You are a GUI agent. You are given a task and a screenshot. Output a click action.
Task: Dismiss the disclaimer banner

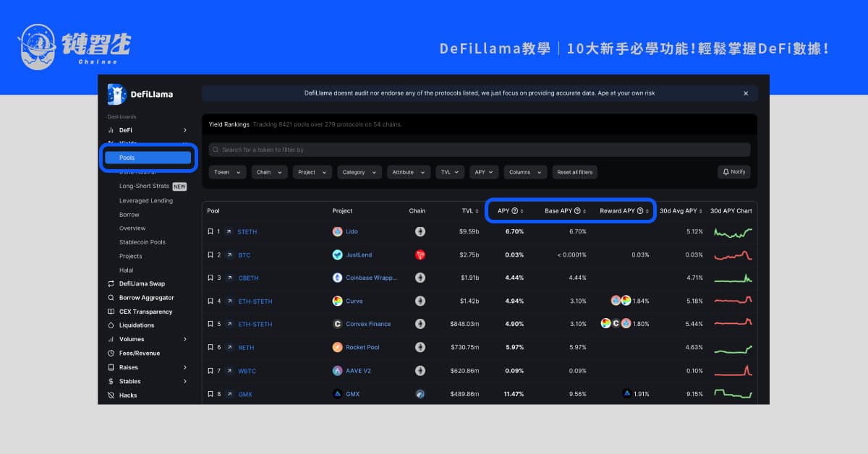(746, 93)
